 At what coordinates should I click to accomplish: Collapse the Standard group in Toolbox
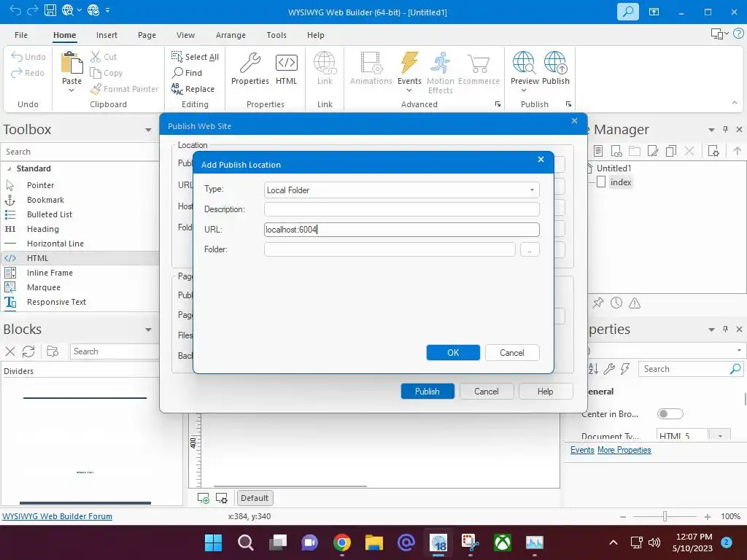pyautogui.click(x=9, y=168)
